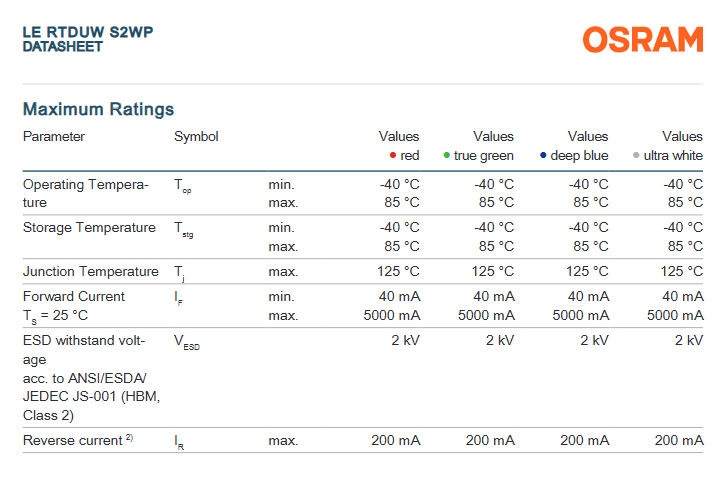The height and width of the screenshot is (496, 716).
Task: Click the Maximum Ratings heading
Action: pos(99,109)
